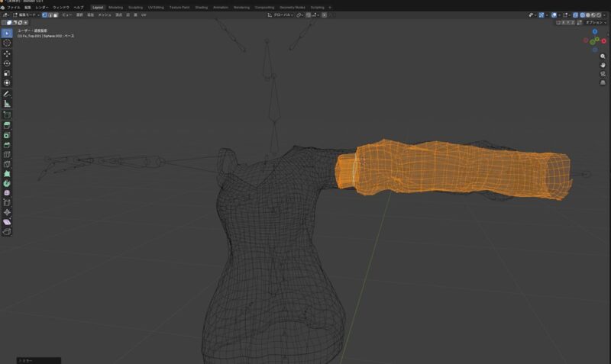Toggle the camera view icon
The image size is (611, 364).
tap(603, 74)
